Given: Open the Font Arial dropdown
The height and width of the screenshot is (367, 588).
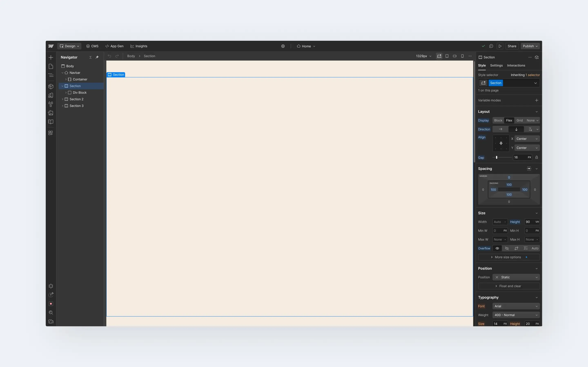Looking at the screenshot, I should click(x=516, y=306).
